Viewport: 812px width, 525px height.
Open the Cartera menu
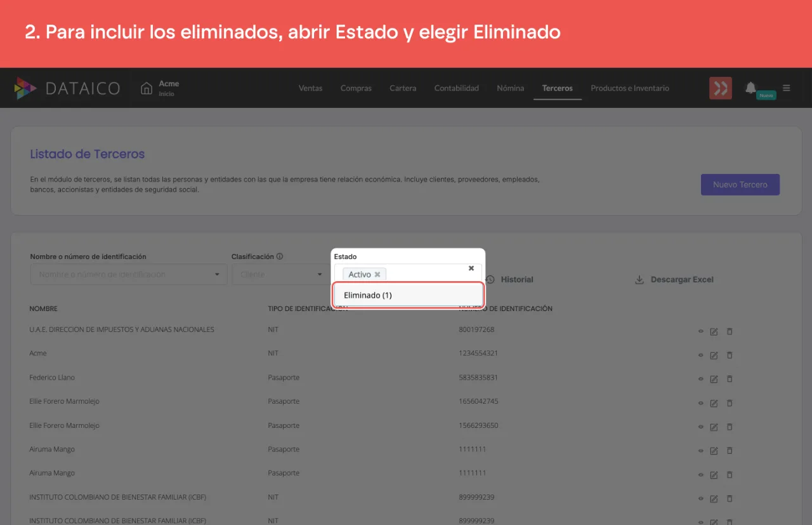403,88
